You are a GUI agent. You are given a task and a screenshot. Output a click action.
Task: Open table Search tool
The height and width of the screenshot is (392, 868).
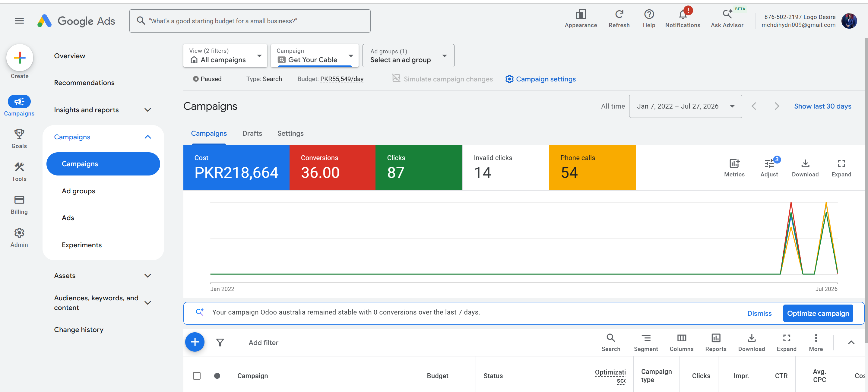click(x=610, y=343)
